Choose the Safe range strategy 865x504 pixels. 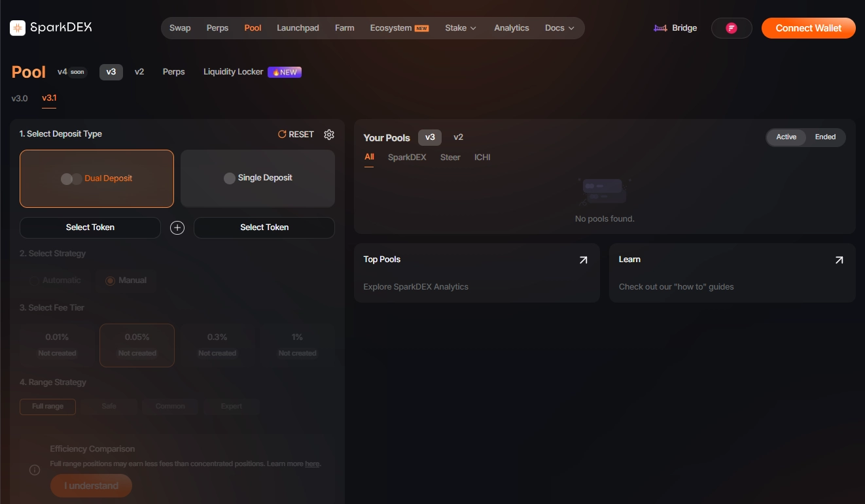click(109, 407)
